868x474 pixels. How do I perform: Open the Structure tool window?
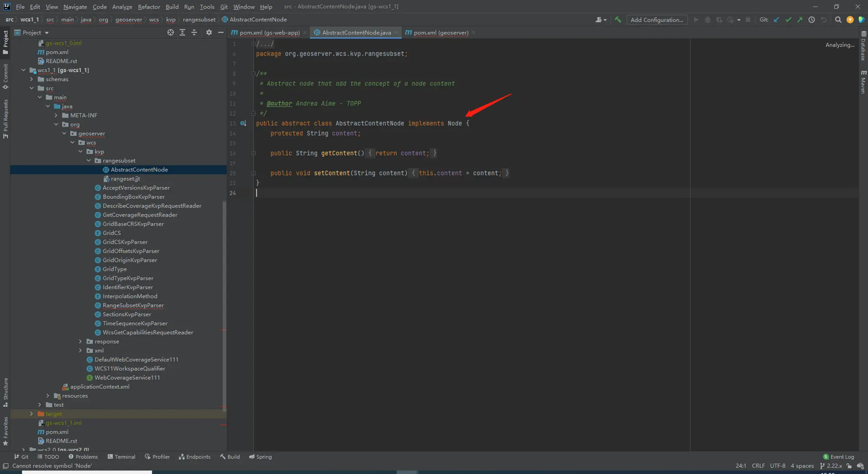(5, 392)
